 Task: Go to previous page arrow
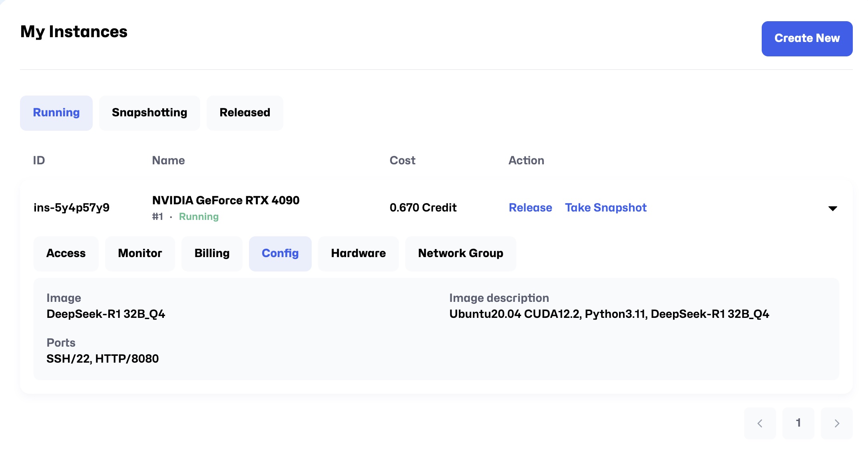coord(760,423)
